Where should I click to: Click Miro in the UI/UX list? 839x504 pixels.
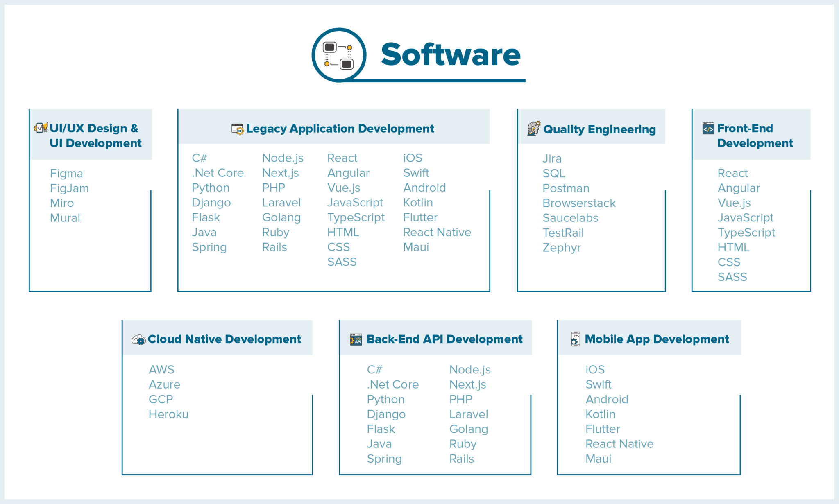[x=62, y=203]
